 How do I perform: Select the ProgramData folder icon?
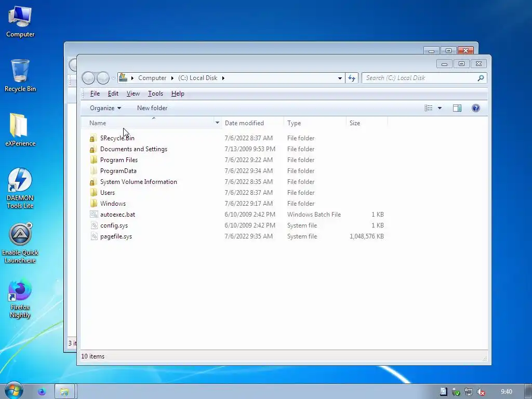94,170
